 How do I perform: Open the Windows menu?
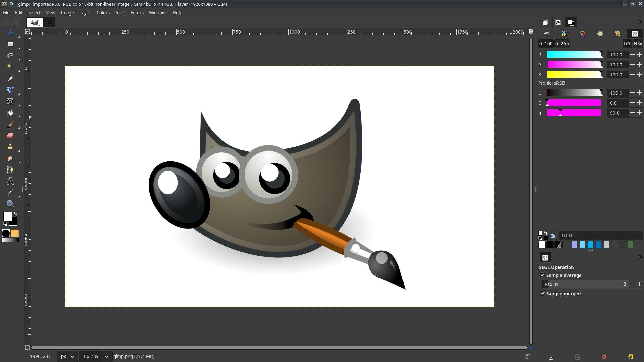[x=158, y=13]
